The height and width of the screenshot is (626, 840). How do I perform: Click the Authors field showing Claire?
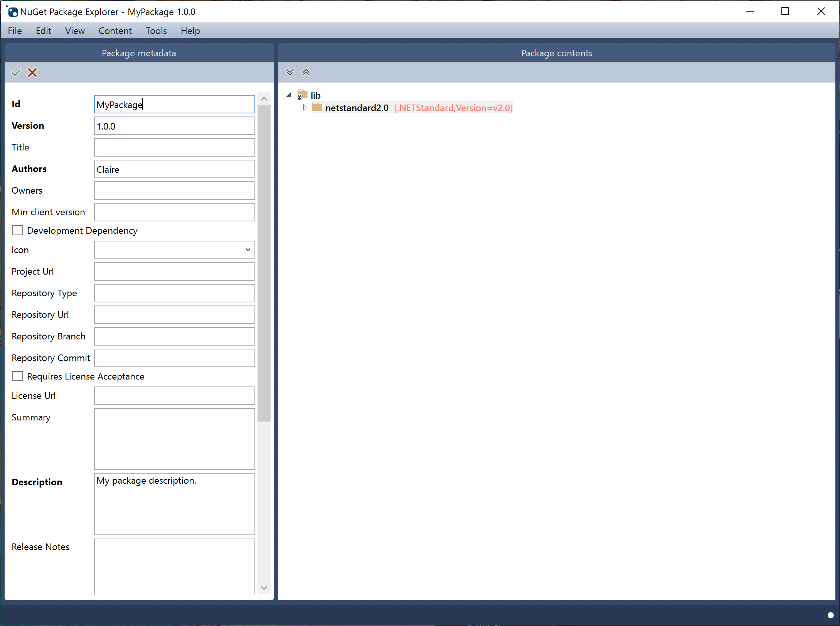(173, 169)
